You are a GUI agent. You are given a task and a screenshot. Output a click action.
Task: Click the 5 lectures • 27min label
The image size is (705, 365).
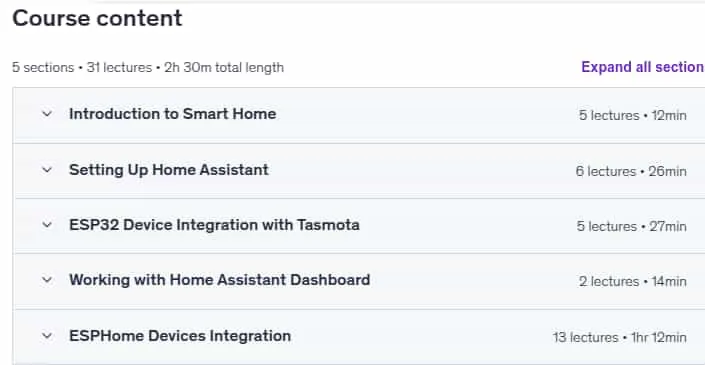(x=632, y=226)
